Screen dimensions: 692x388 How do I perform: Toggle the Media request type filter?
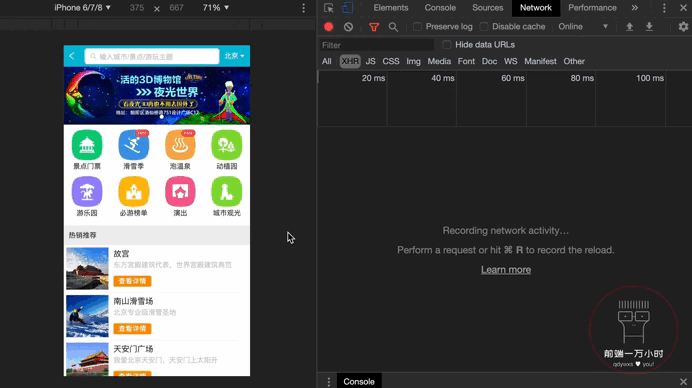pyautogui.click(x=439, y=61)
